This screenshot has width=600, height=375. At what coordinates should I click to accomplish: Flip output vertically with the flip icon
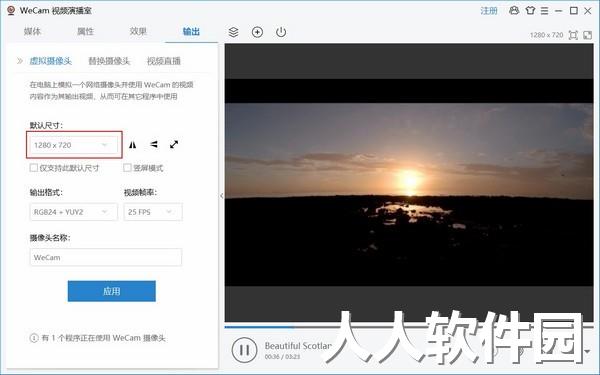154,144
